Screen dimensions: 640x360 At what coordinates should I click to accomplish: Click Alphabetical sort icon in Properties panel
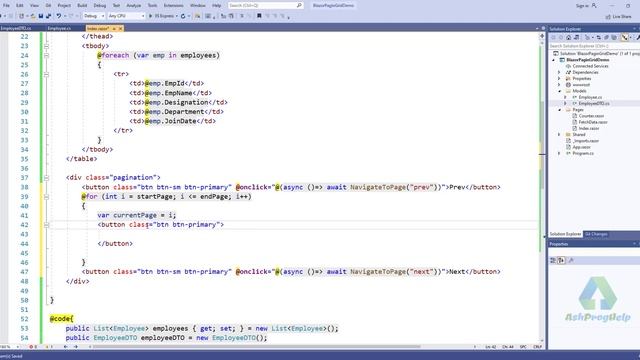[x=562, y=260]
